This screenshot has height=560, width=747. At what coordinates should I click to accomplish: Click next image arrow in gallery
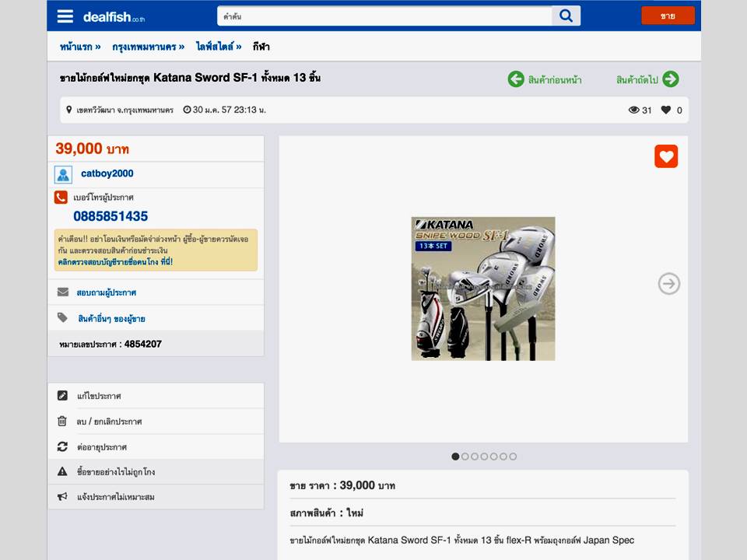point(669,284)
